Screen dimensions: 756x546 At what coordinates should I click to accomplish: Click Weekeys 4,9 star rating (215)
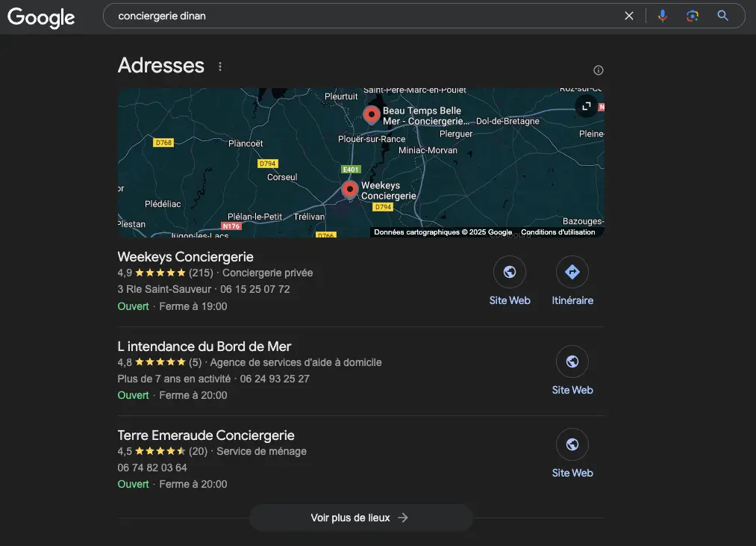pyautogui.click(x=166, y=273)
